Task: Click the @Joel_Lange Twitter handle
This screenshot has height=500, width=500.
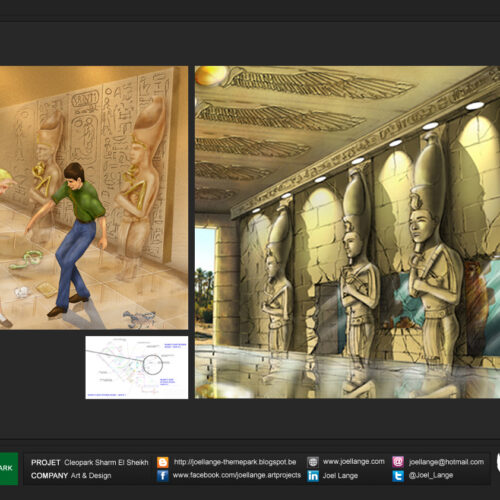Action: 431,476
